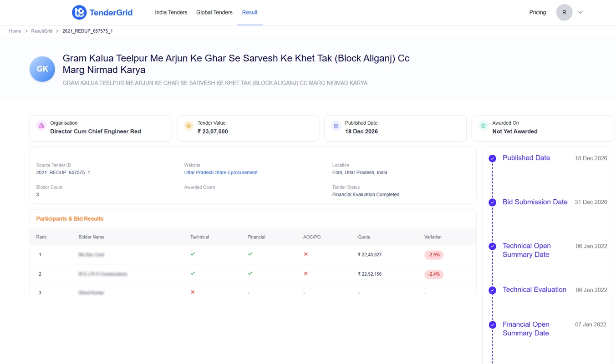Viewport: 616px width, 364px height.
Task: Open the India Tenders menu
Action: pyautogui.click(x=171, y=12)
